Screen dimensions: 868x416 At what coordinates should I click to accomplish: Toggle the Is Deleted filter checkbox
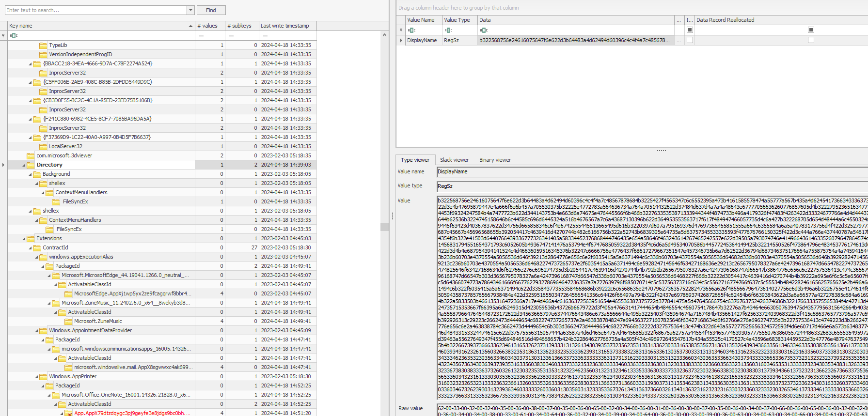690,30
